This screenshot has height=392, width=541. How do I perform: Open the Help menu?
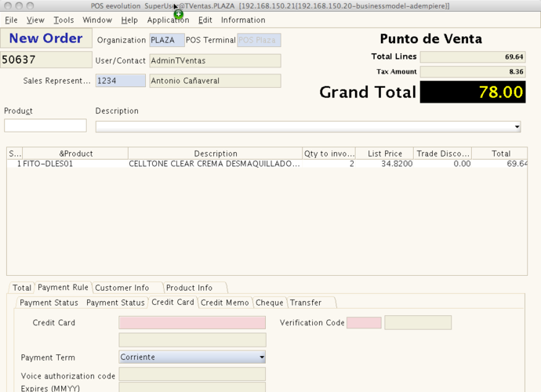click(129, 20)
